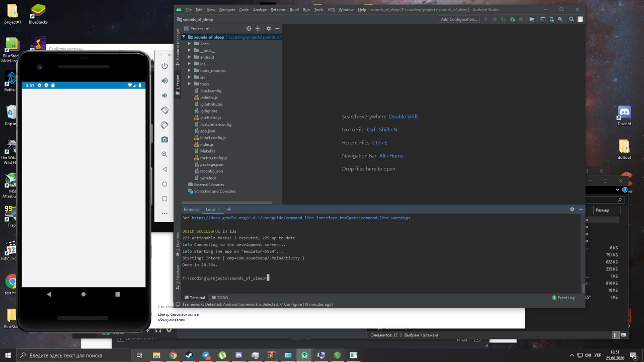Viewport: 644px width, 362px height.
Task: Open Chrome from the taskbar
Action: (173, 355)
